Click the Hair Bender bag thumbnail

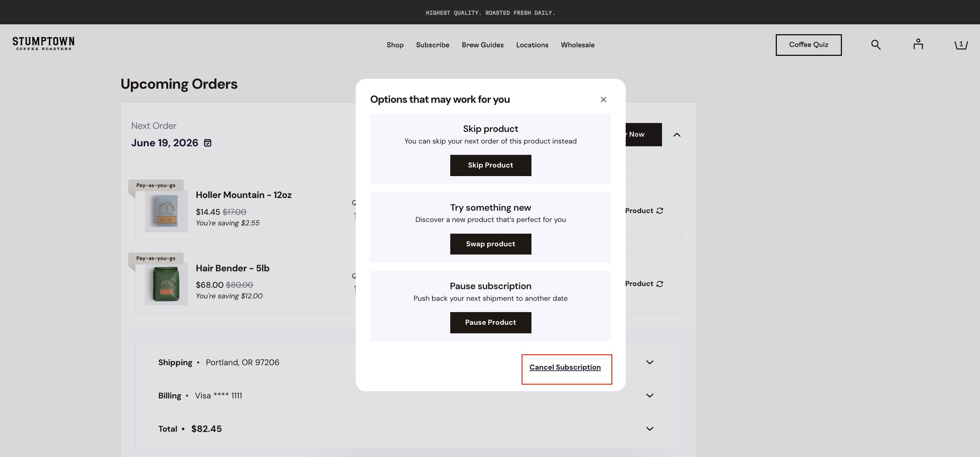[166, 284]
